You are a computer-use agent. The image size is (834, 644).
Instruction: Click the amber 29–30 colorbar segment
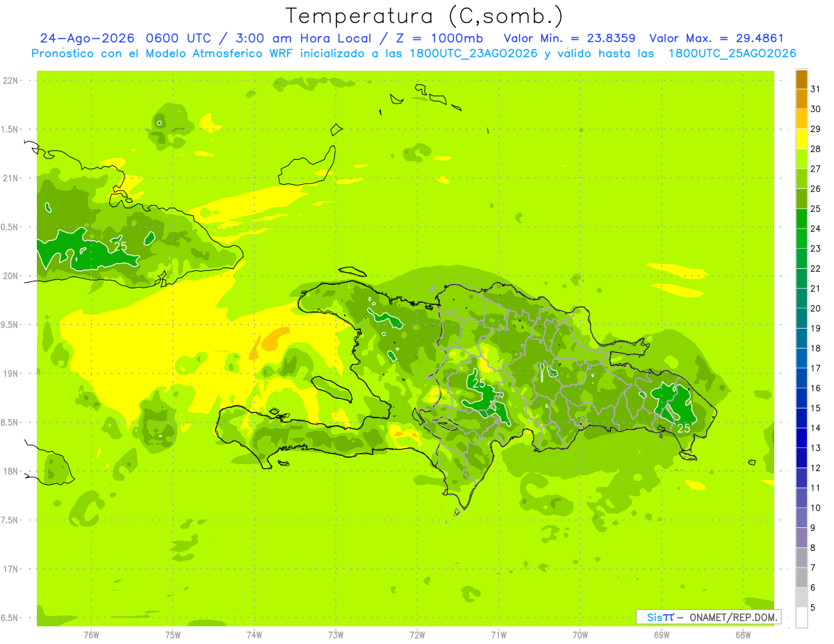click(801, 119)
